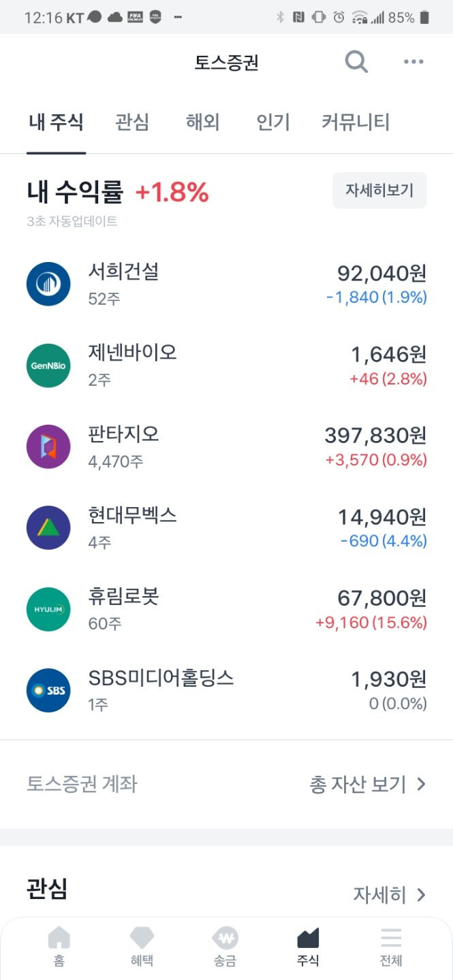Switch to the 관심 tab
The width and height of the screenshot is (453, 980).
(132, 122)
